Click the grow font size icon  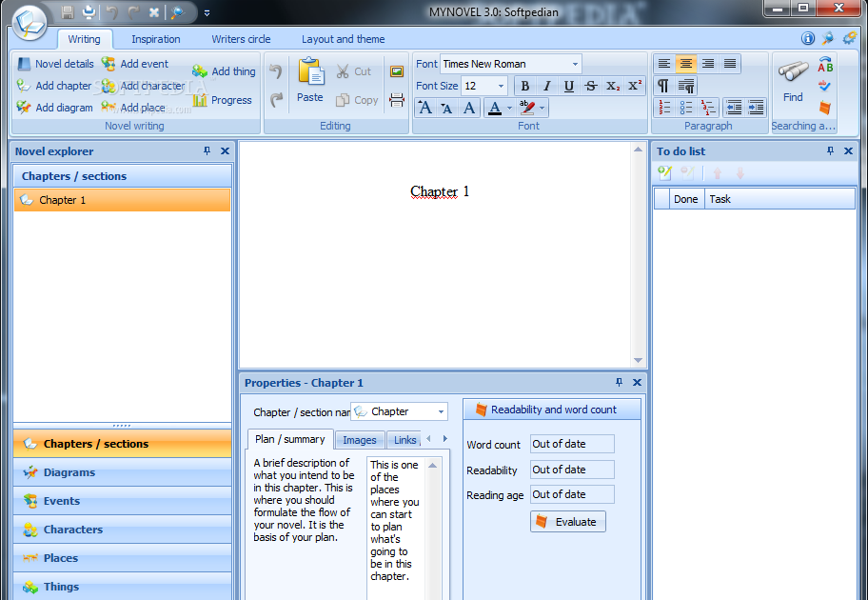425,108
